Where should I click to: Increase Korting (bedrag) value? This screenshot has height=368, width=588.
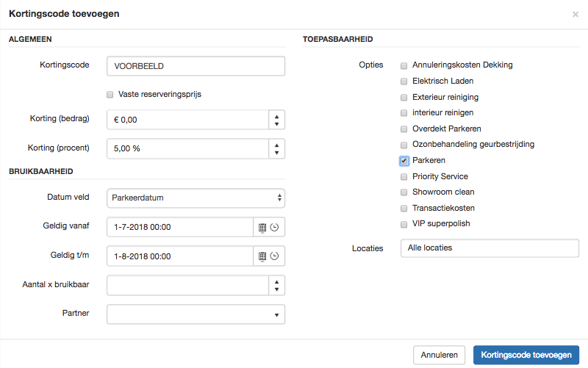277,117
